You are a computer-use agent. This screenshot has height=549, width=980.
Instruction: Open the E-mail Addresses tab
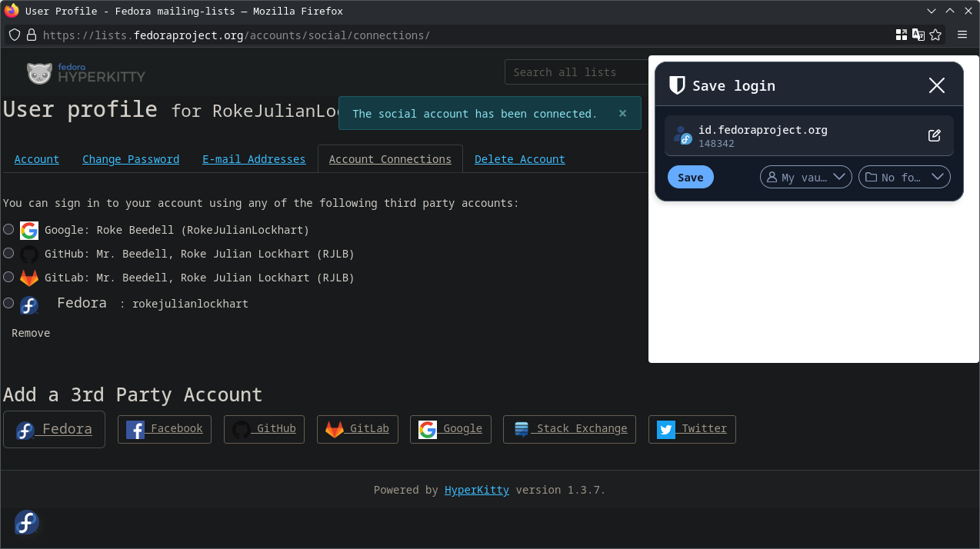point(254,159)
